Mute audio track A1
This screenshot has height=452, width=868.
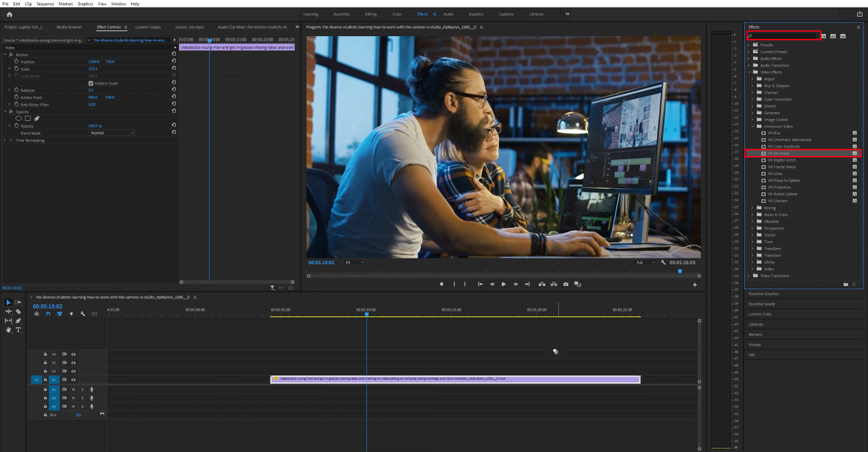(73, 390)
